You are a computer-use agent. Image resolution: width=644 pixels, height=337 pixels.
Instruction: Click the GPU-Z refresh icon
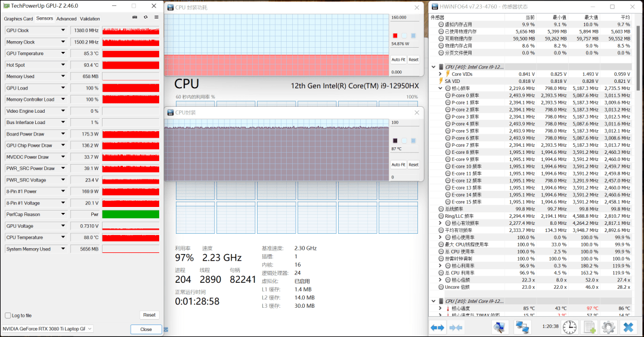click(x=145, y=18)
